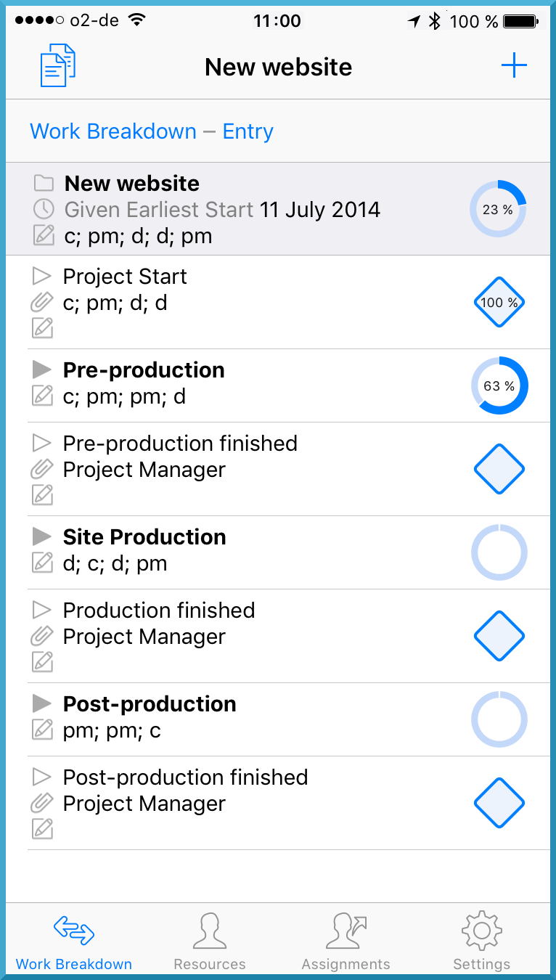The width and height of the screenshot is (556, 980).
Task: Click the Wi-Fi signal icon in status bar
Action: click(x=136, y=20)
